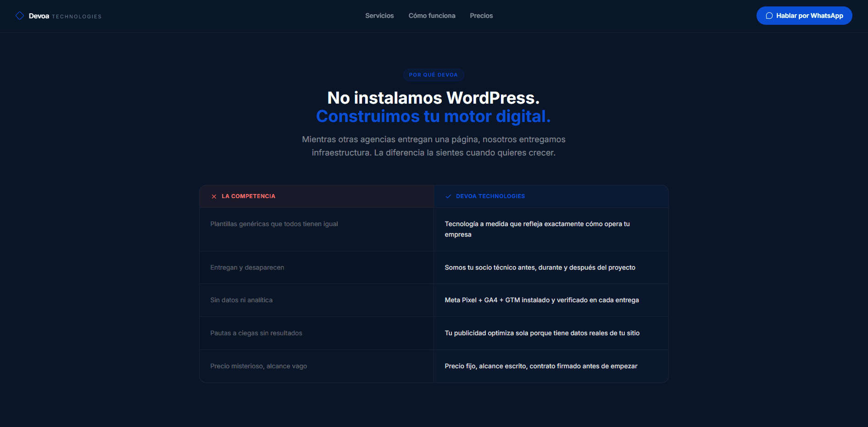Click the DEVOA TECHNOLOGIES column header
This screenshot has width=868, height=427.
coord(551,196)
